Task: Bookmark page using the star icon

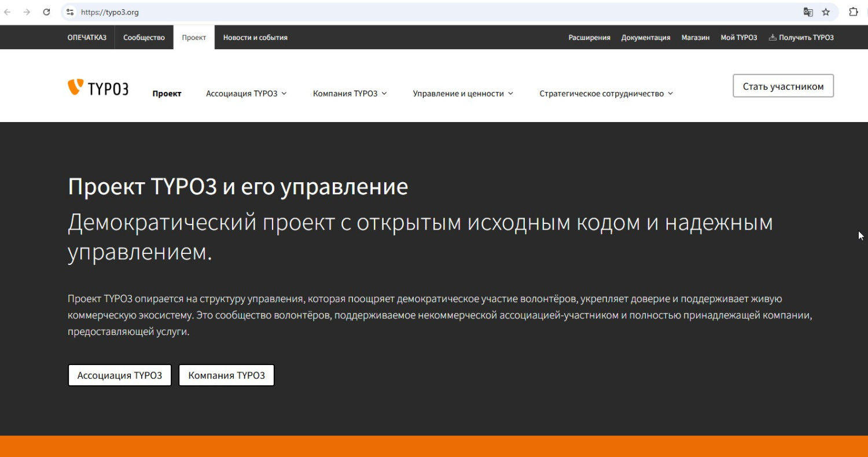Action: click(826, 12)
